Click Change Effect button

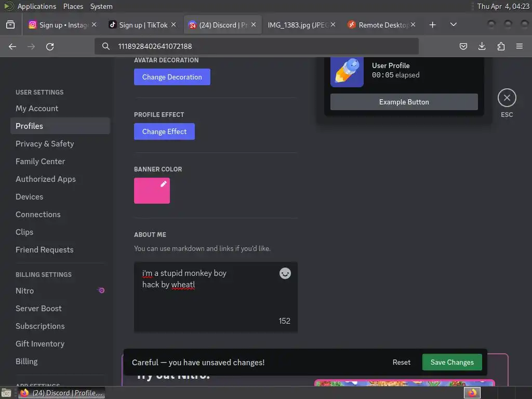pyautogui.click(x=164, y=131)
